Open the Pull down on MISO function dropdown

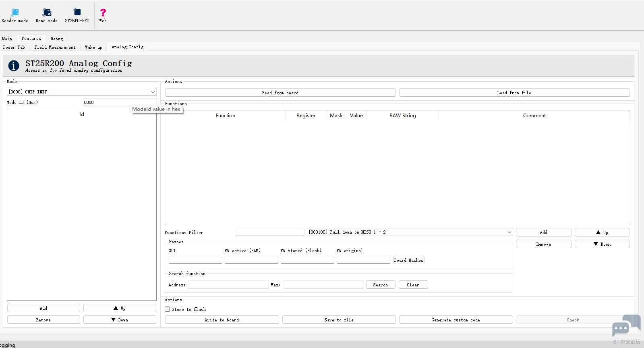coord(410,232)
